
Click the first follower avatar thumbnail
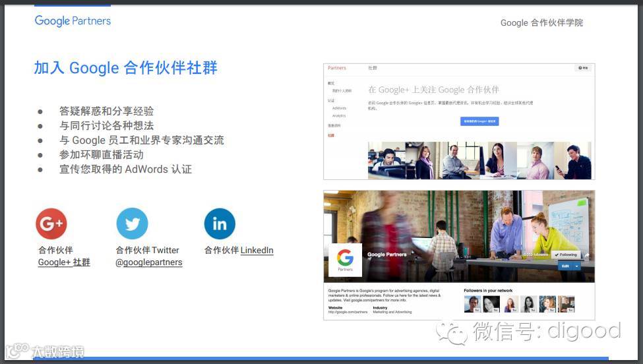tap(472, 304)
